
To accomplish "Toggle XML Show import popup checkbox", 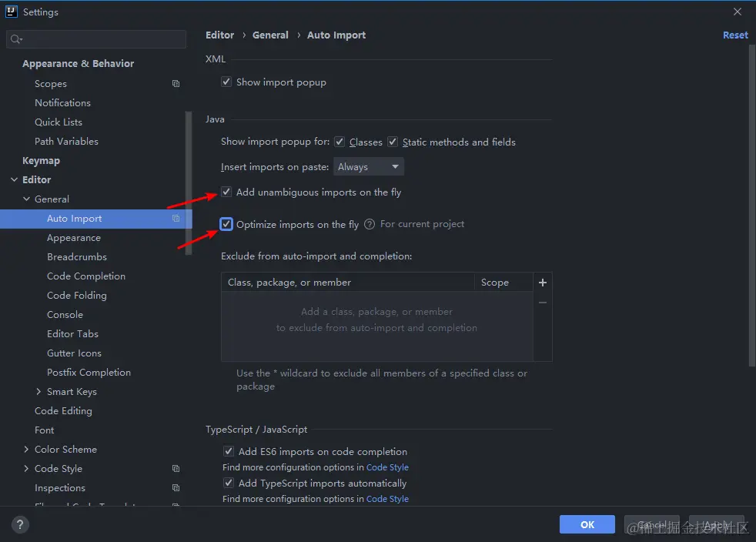I will (226, 82).
